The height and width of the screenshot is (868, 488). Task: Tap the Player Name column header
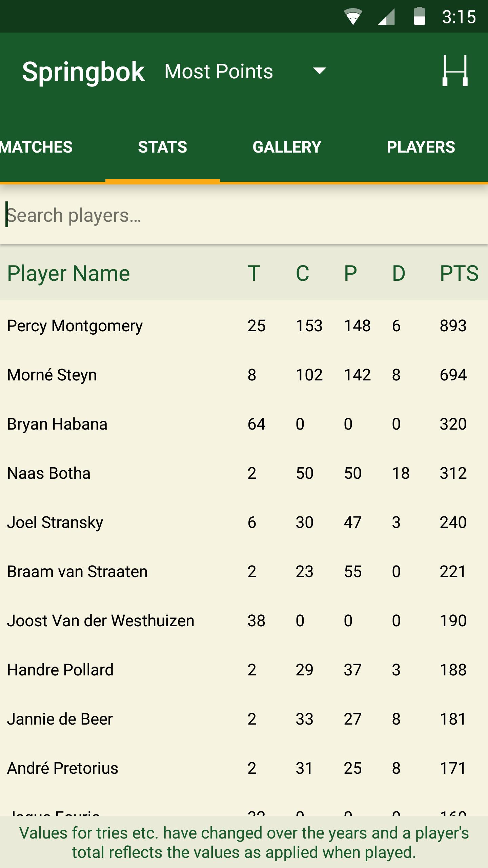point(68,273)
